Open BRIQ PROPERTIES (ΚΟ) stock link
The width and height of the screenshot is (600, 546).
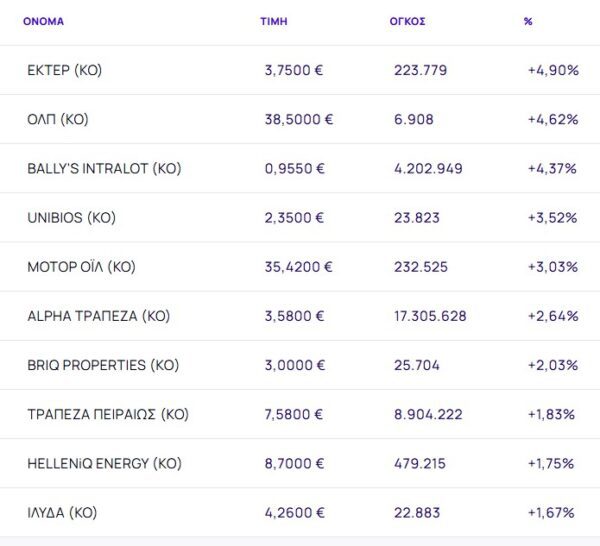point(100,365)
